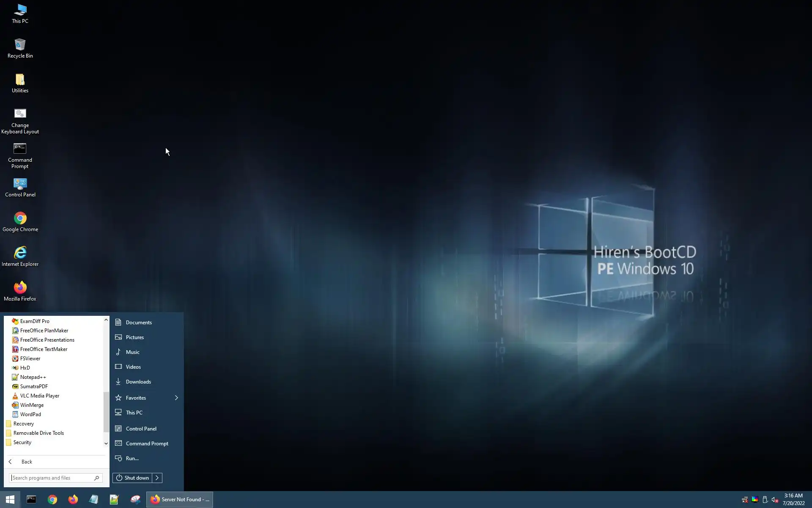
Task: Expand the Removable Drive Tools folder
Action: [38, 433]
